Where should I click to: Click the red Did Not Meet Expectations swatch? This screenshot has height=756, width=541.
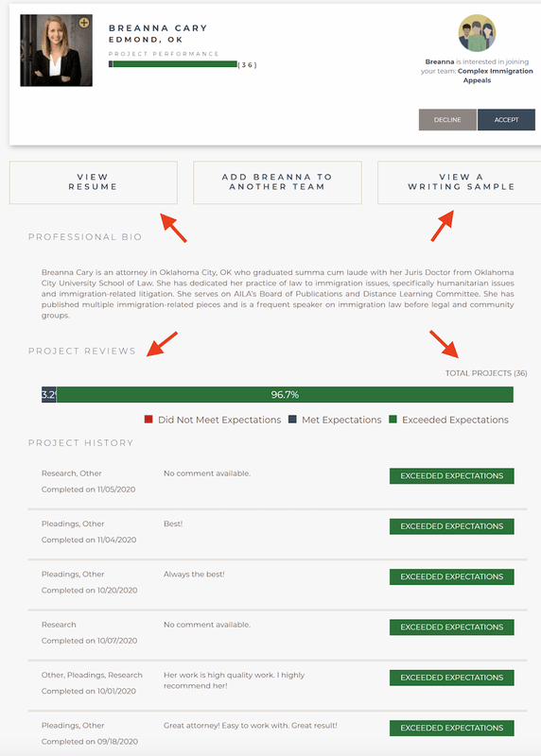coord(148,420)
